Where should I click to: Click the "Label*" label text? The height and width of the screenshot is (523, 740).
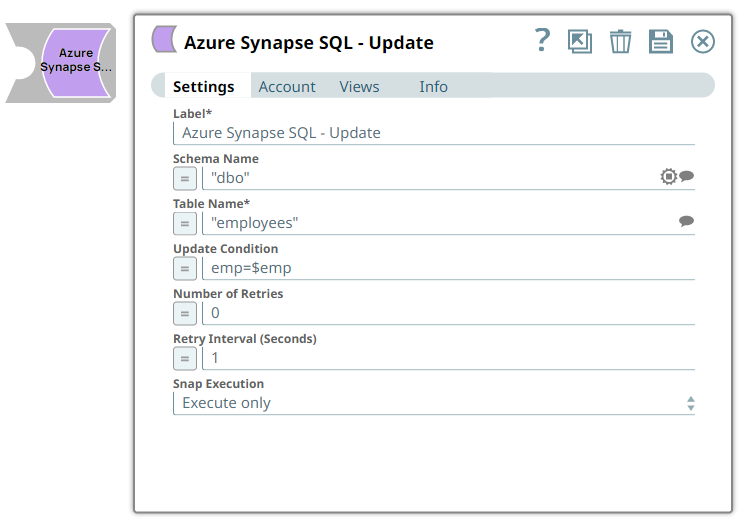click(x=192, y=114)
